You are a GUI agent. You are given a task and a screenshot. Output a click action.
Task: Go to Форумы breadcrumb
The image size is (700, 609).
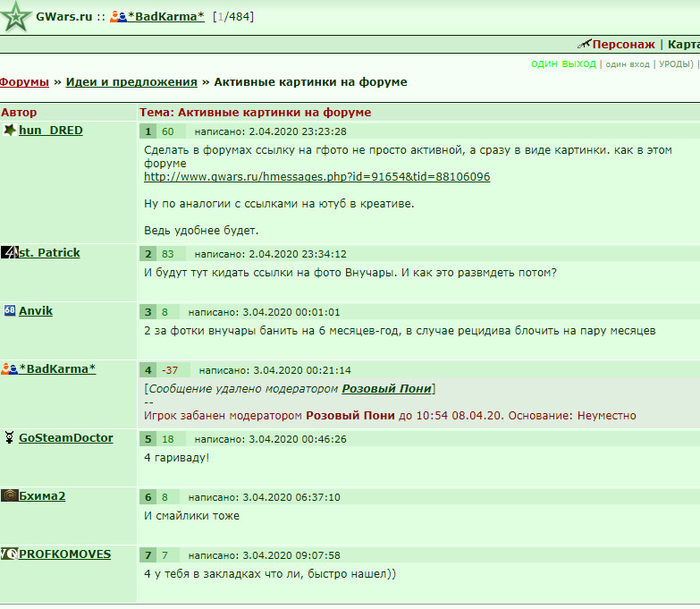click(x=24, y=82)
